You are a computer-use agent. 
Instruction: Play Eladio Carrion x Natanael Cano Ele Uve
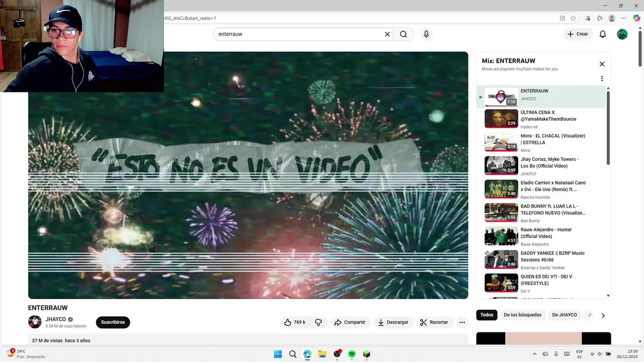(541, 190)
